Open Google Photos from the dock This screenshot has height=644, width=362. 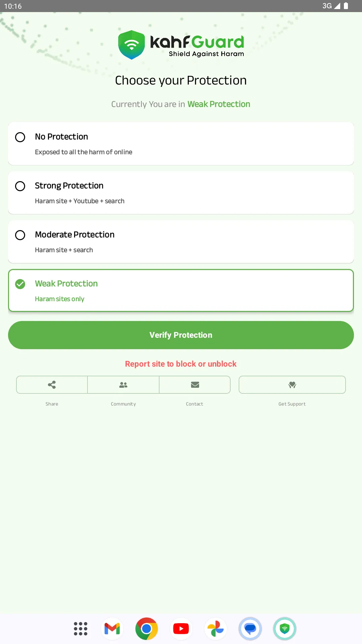pyautogui.click(x=216, y=629)
